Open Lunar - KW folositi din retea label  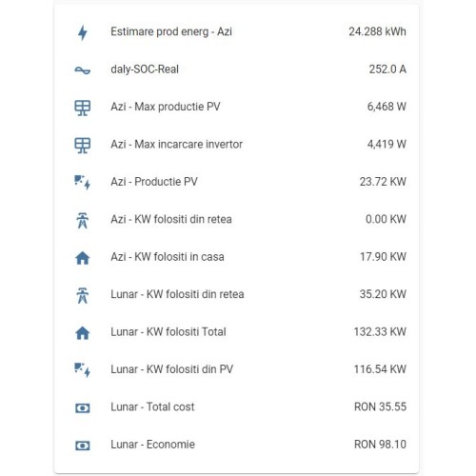click(177, 294)
